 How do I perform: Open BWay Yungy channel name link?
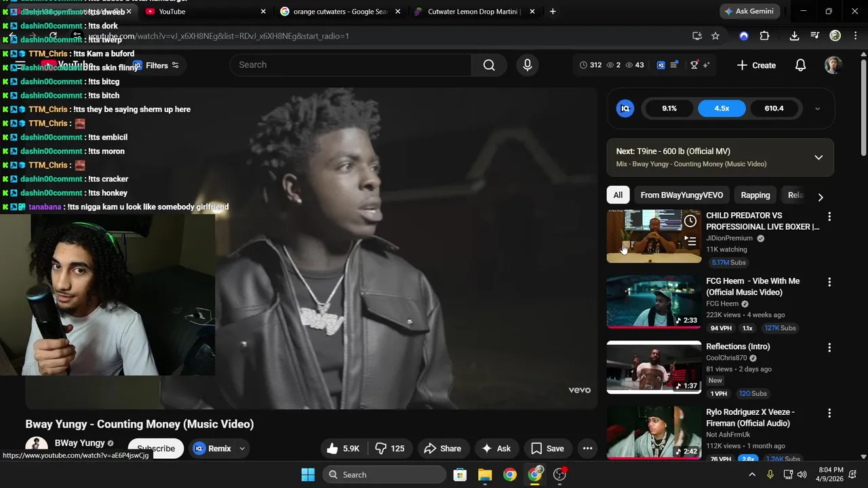(x=79, y=443)
